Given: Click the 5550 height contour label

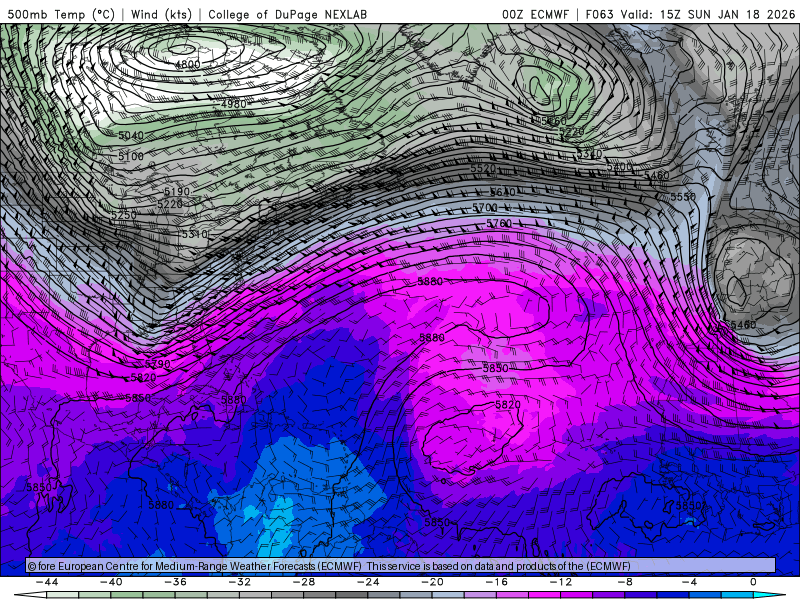Looking at the screenshot, I should coord(683,196).
